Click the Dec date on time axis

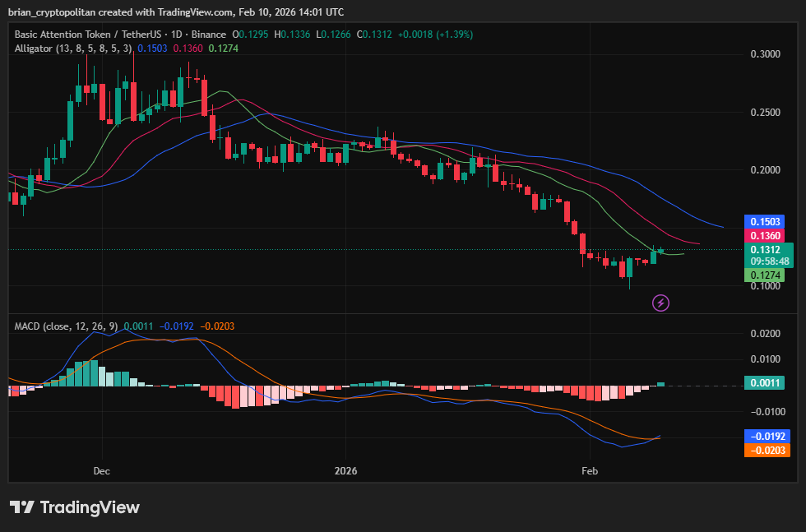[x=101, y=471]
